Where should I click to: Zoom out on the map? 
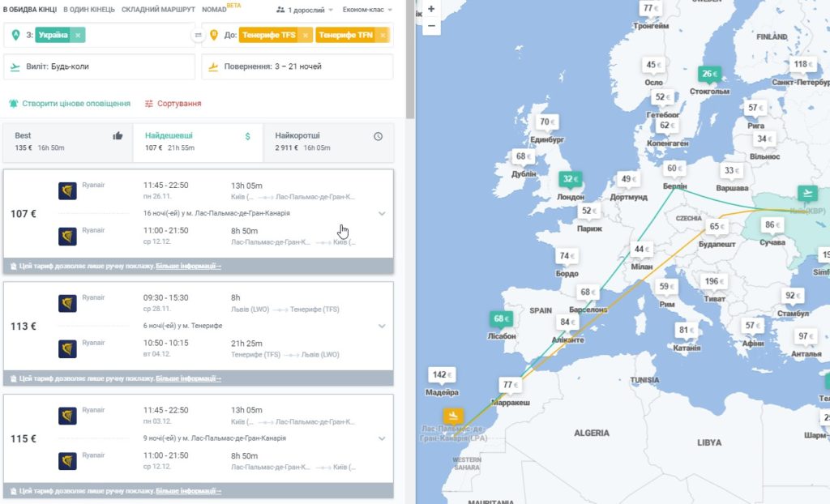pos(431,25)
